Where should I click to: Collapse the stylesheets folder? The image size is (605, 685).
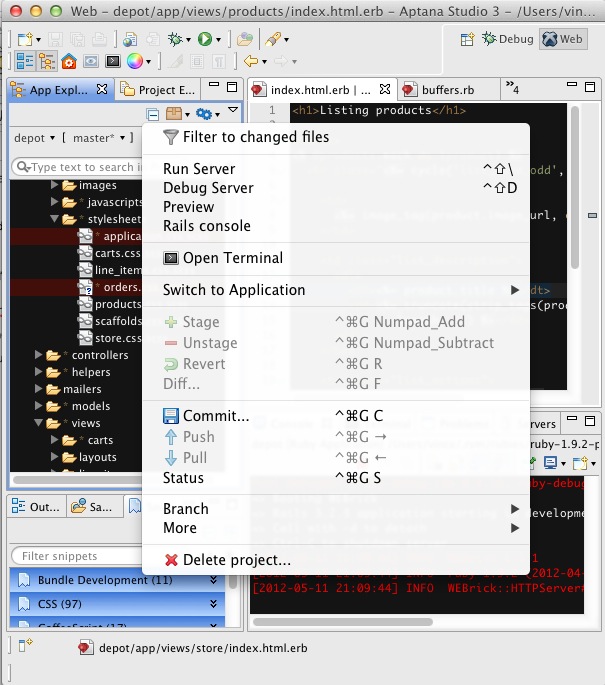pyautogui.click(x=54, y=218)
